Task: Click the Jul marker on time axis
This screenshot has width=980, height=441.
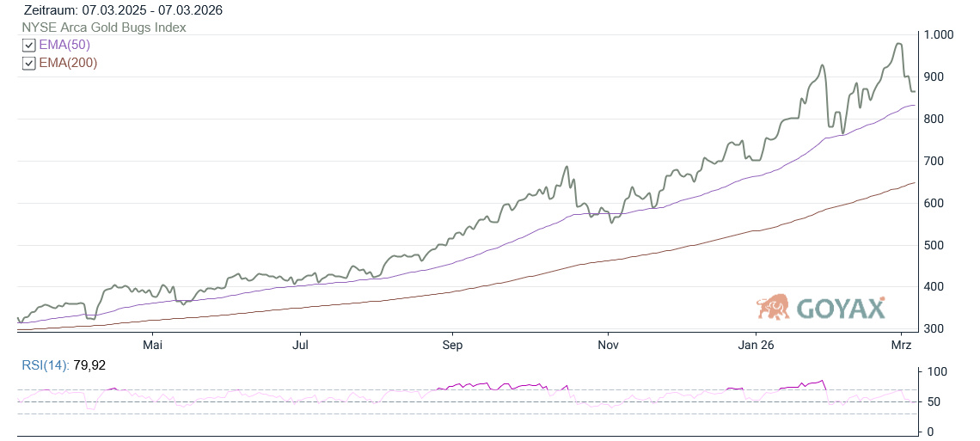Action: (x=301, y=346)
